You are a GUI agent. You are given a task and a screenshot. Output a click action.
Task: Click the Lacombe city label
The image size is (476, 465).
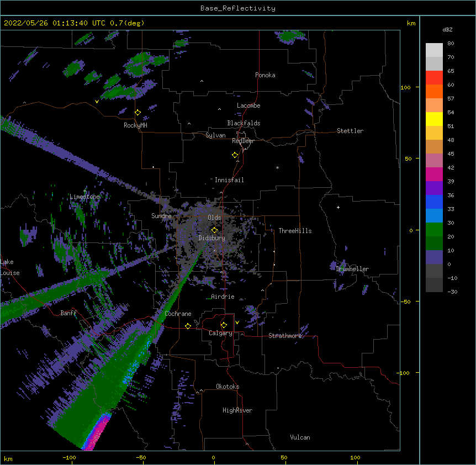point(248,105)
